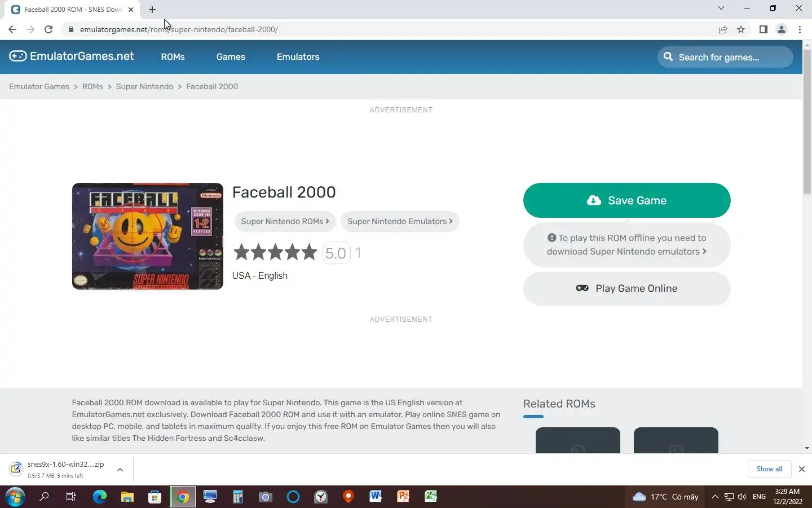This screenshot has height=508, width=812.
Task: Focus the Search for games field
Action: click(725, 57)
